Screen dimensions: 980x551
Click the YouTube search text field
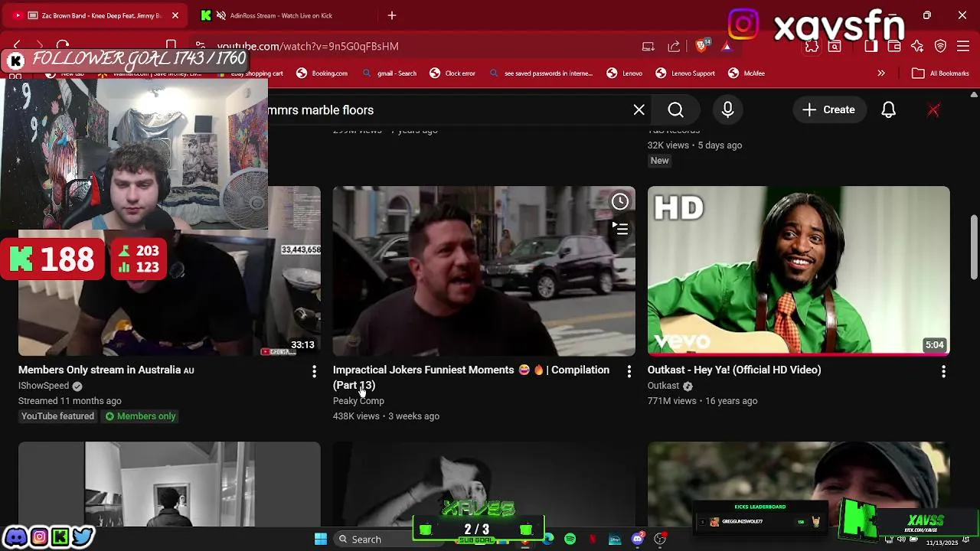[x=448, y=110]
